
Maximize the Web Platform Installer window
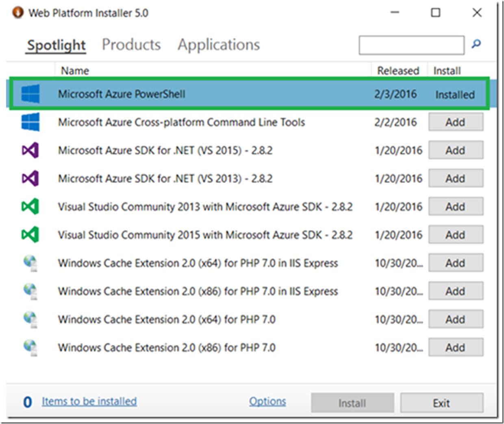tap(436, 13)
